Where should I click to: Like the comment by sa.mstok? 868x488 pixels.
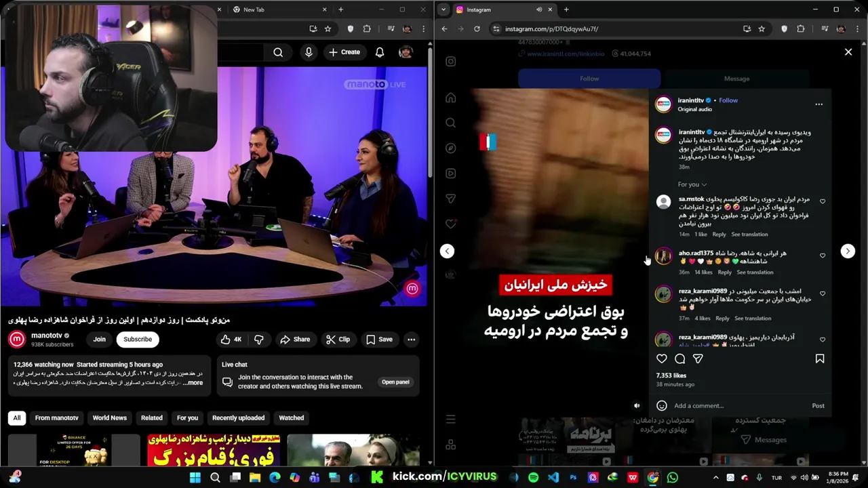(x=823, y=201)
